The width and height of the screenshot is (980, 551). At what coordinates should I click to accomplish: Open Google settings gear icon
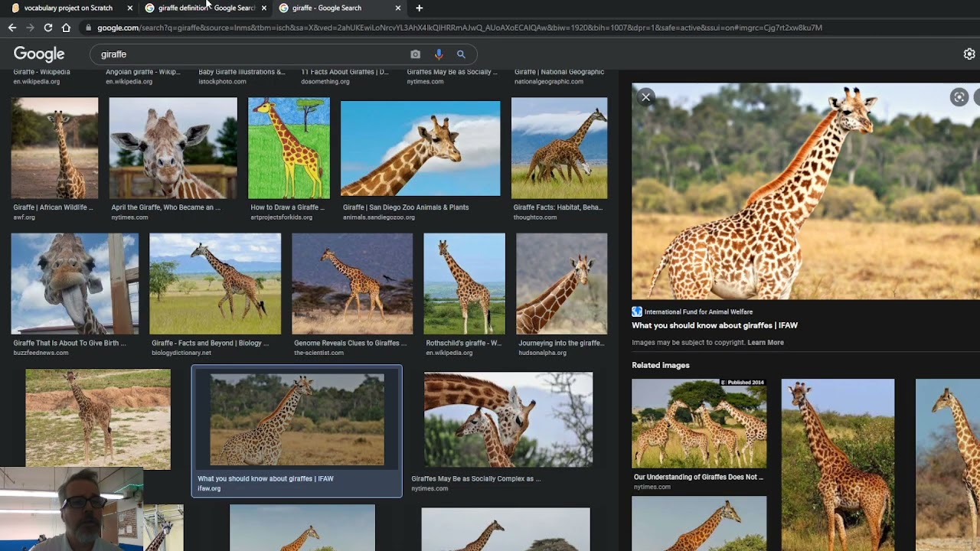(969, 54)
